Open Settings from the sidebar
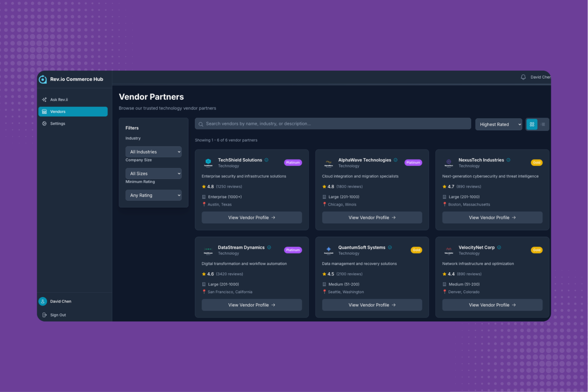The image size is (588, 392). coord(57,123)
